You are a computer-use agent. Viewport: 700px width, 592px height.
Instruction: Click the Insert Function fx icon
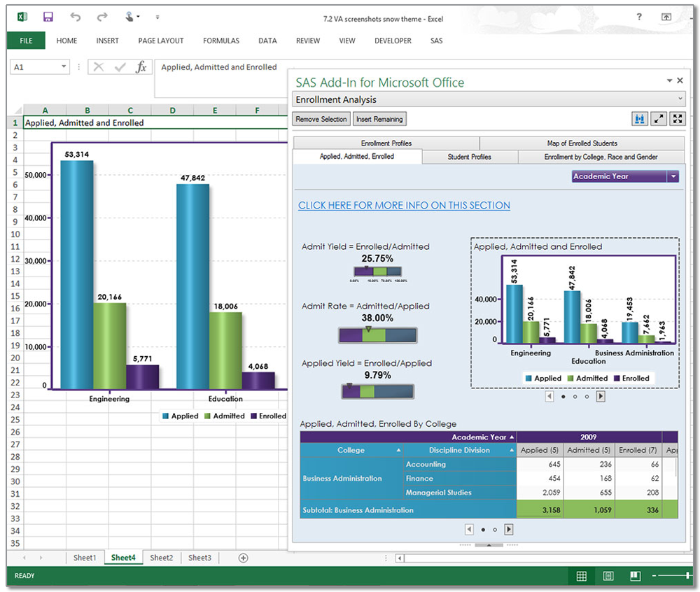(141, 67)
